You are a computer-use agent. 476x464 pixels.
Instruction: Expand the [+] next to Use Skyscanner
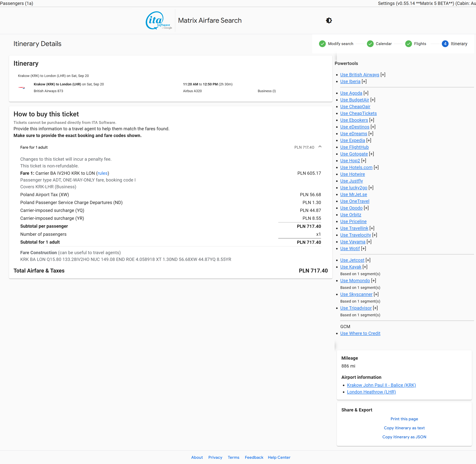(376, 294)
